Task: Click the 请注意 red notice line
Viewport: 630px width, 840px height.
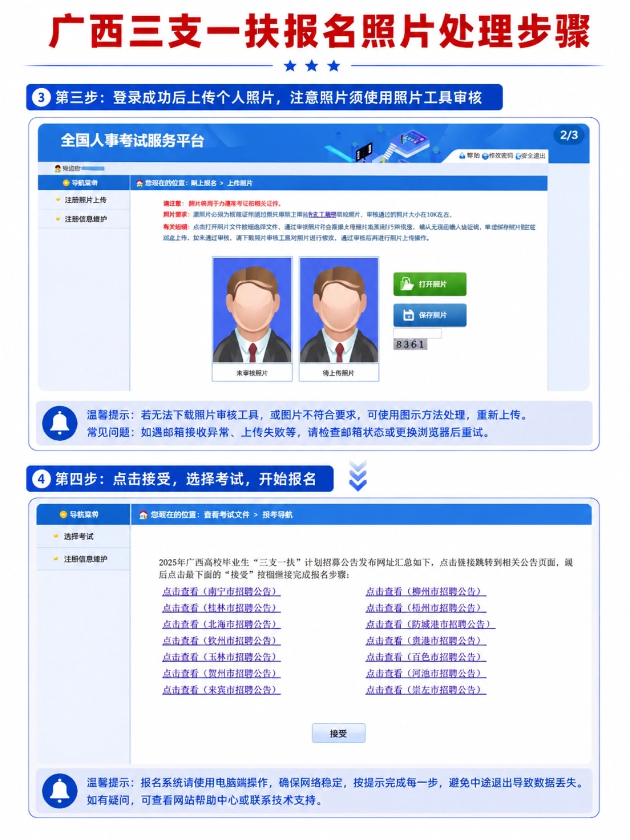Action: [x=222, y=203]
